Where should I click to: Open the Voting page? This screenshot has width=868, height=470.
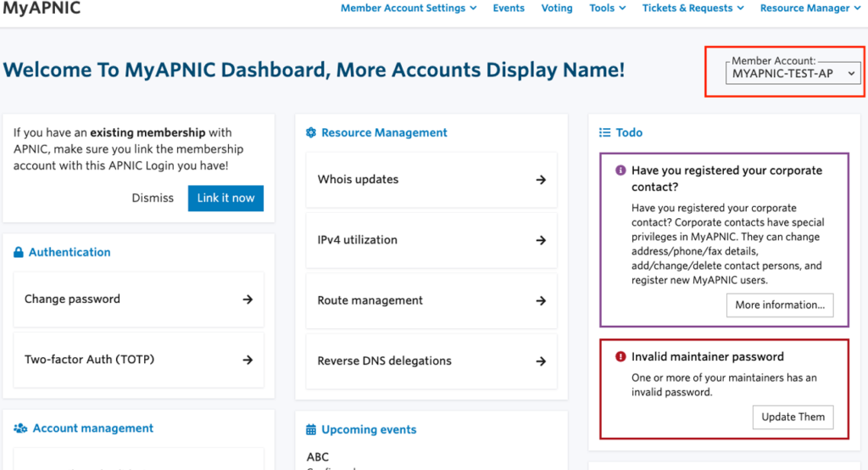point(557,8)
